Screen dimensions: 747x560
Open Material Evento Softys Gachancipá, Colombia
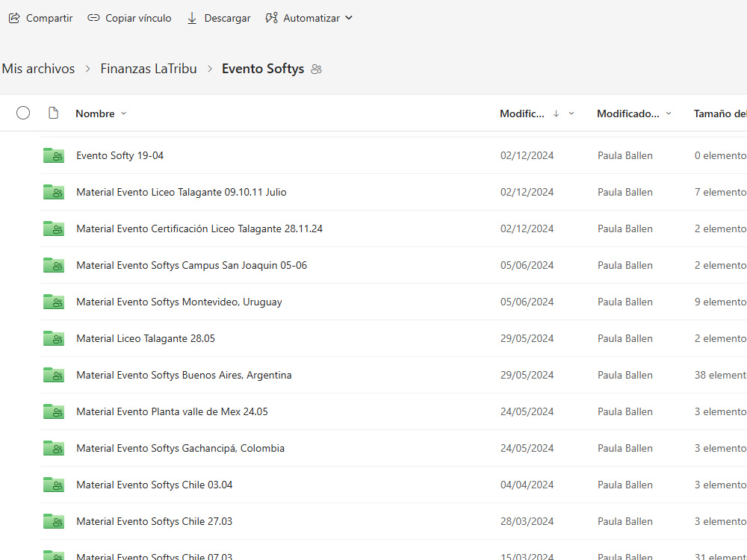point(181,448)
